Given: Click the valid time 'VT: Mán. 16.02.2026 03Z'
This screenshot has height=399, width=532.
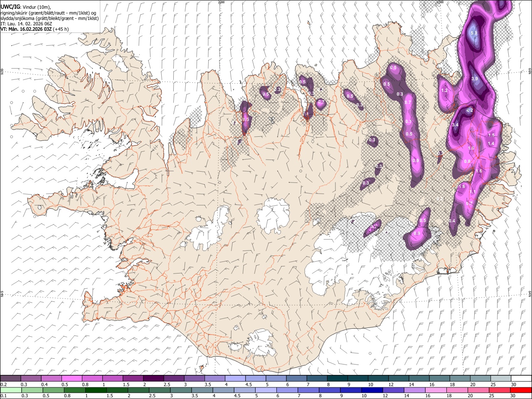Looking at the screenshot, I should point(26,29).
